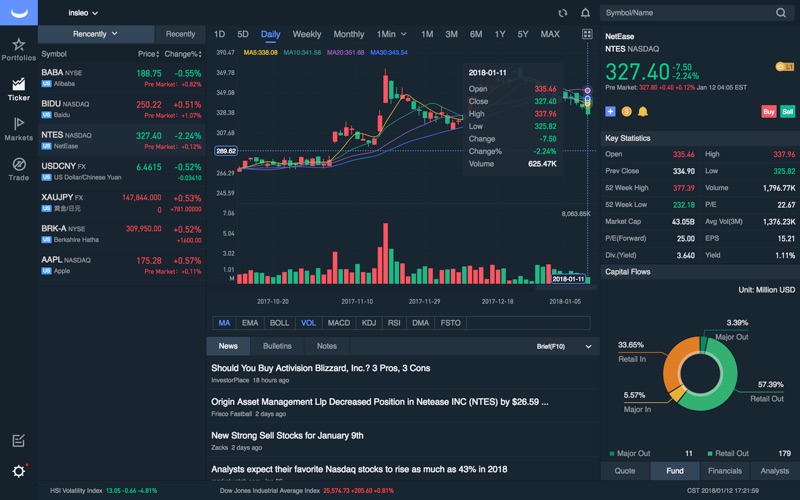Toggle the DMA indicator
This screenshot has width=800, height=500.
tap(420, 323)
